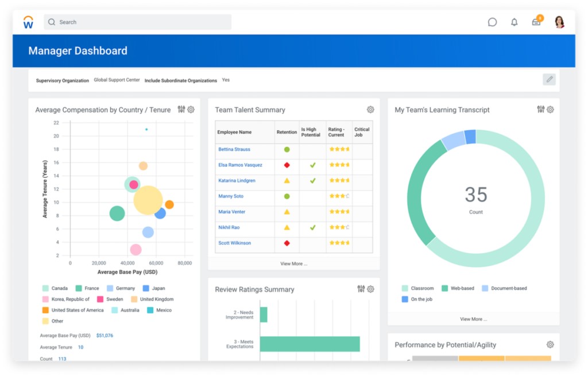This screenshot has width=588, height=377.
Task: Toggle the United States of America legend item
Action: pyautogui.click(x=73, y=310)
